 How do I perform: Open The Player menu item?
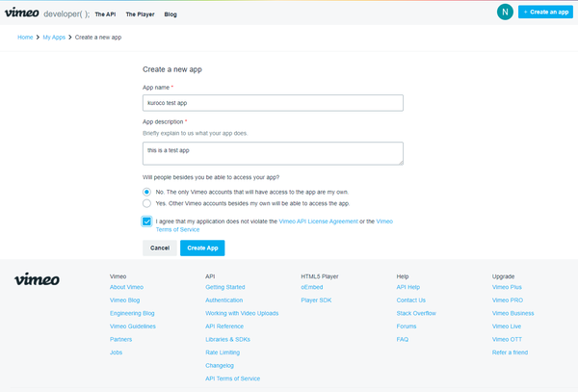140,14
